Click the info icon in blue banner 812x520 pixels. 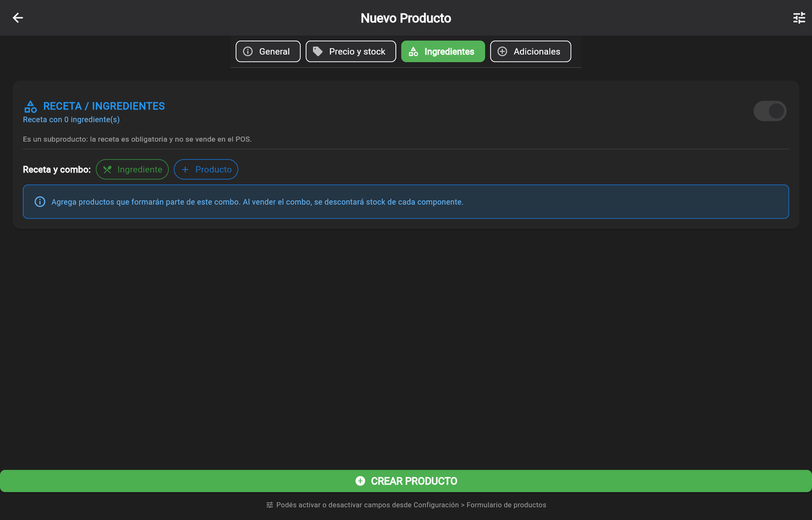40,202
